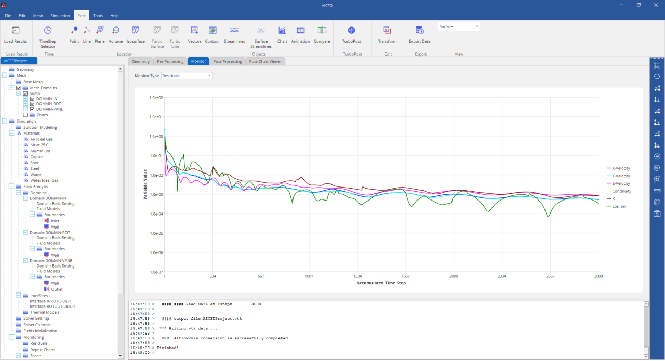Collapse the Mesh tree node

5,75
